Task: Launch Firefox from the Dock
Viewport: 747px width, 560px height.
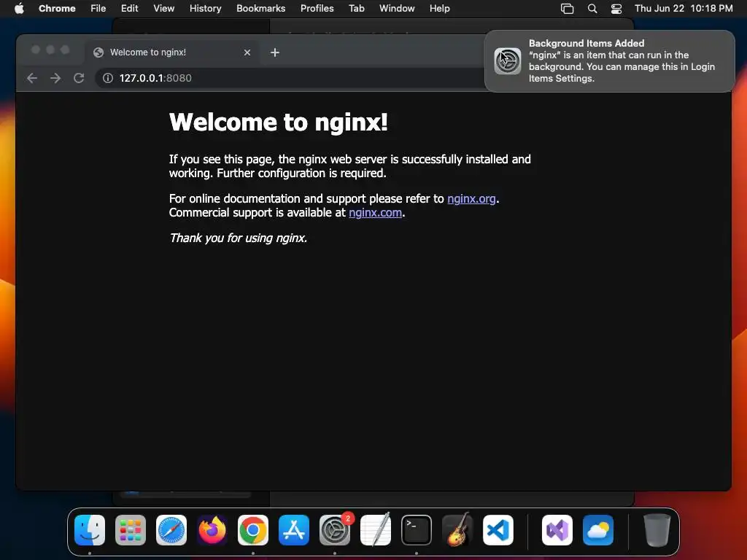Action: [212, 530]
